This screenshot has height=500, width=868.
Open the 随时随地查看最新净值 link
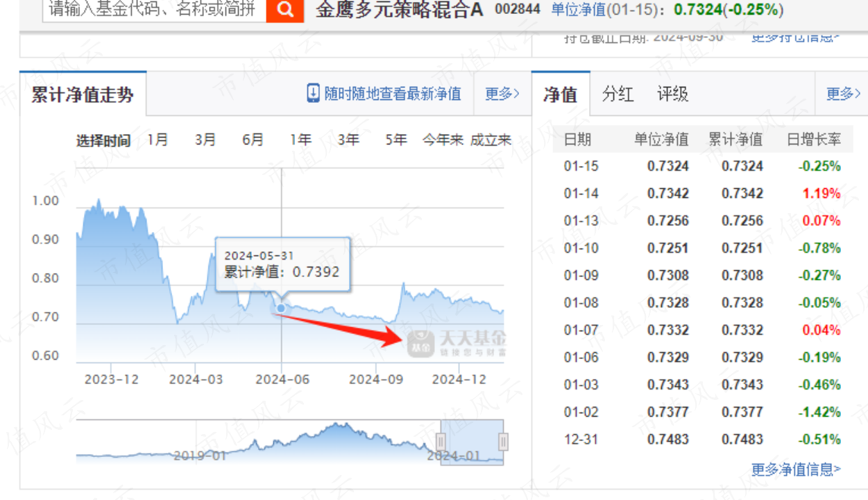pos(393,94)
